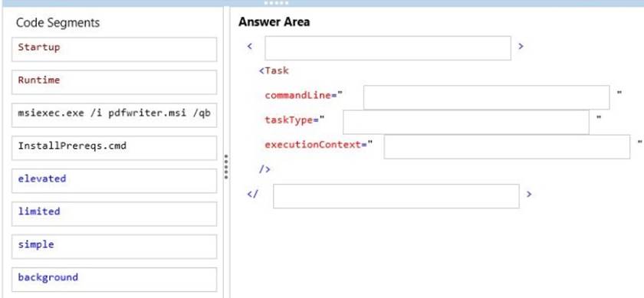Click the Code Segments heading

coord(58,22)
